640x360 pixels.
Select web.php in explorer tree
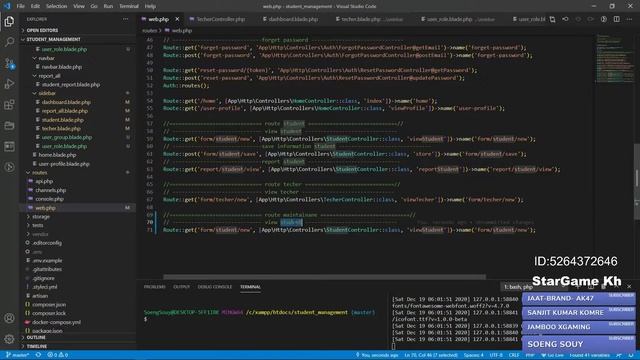[x=45, y=208]
